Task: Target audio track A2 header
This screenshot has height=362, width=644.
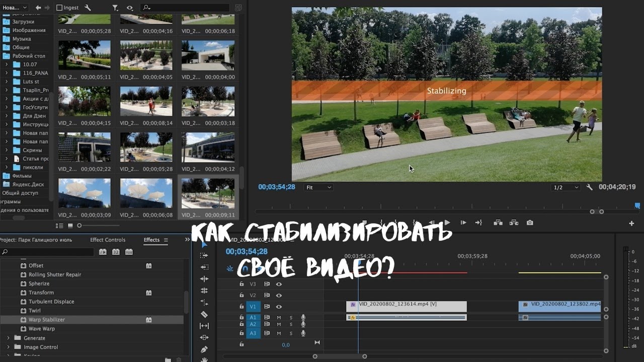Action: pyautogui.click(x=253, y=324)
